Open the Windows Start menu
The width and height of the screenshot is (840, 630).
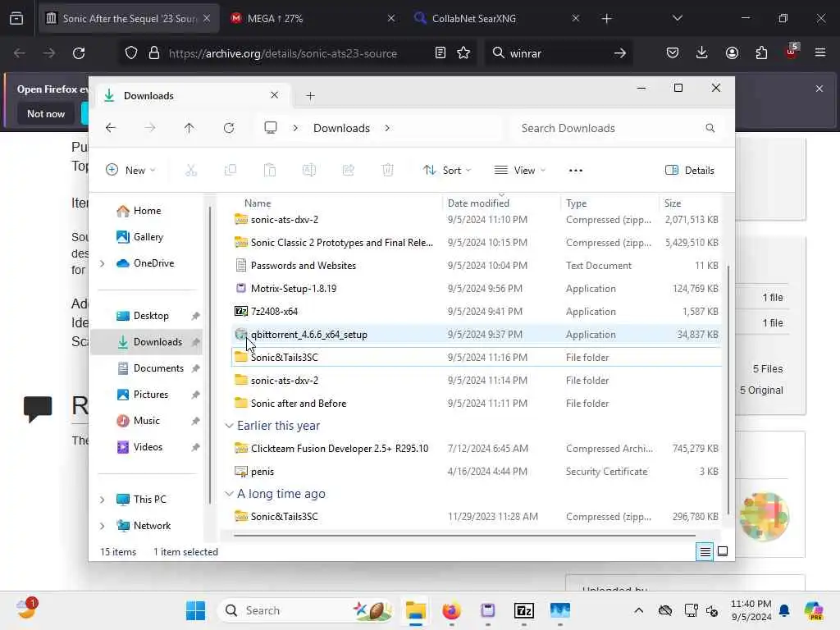(x=195, y=610)
